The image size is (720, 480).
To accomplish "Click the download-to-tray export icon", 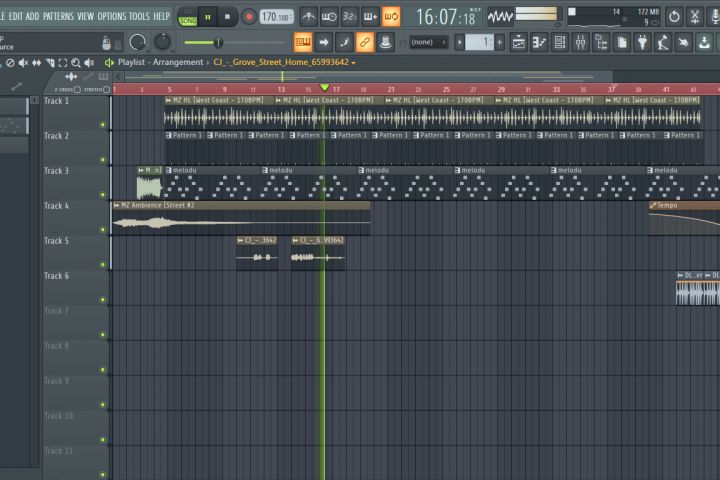I will (704, 43).
